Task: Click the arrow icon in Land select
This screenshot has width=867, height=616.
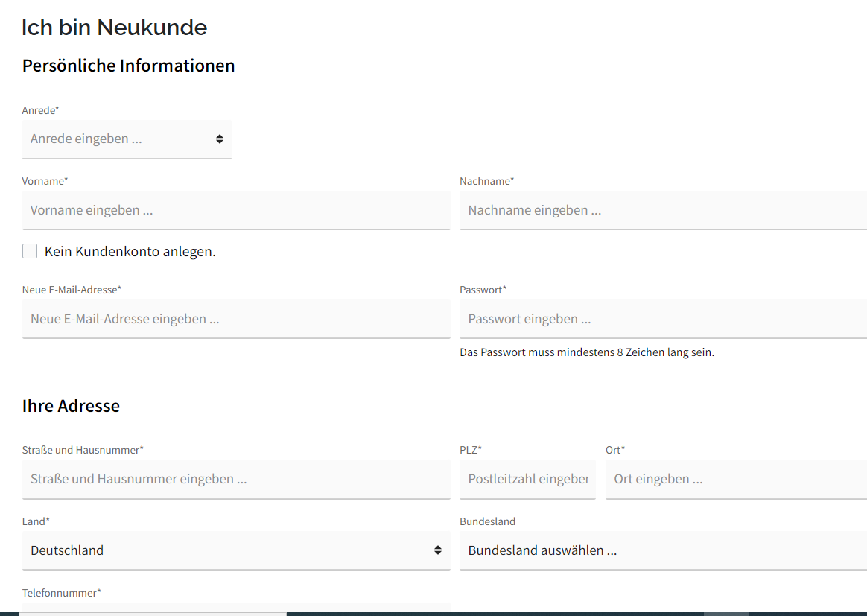Action: pos(438,550)
